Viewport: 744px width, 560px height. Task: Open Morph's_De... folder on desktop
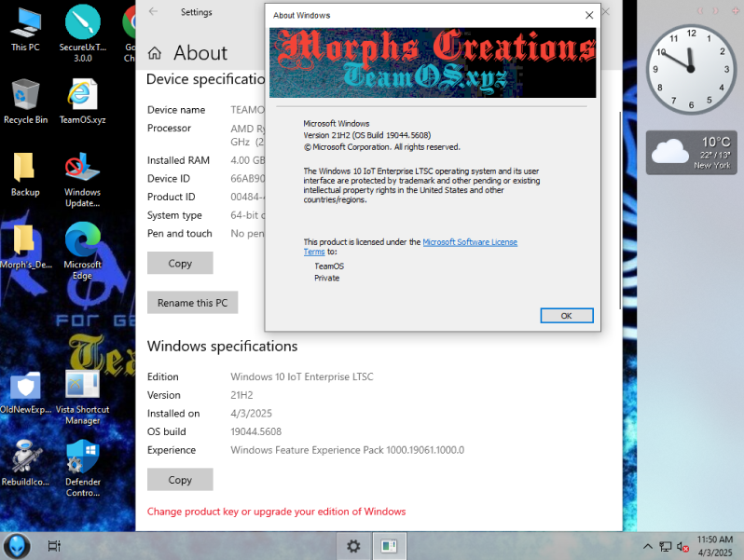pos(25,247)
